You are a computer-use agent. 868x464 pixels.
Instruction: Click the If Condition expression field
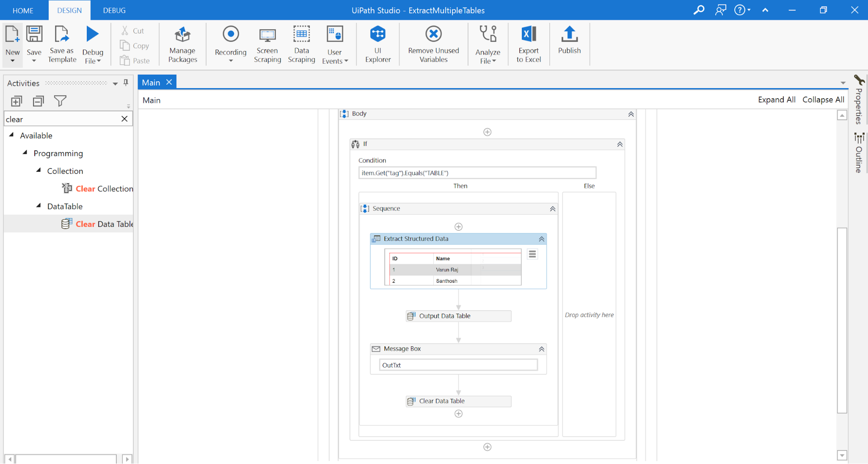click(x=477, y=173)
